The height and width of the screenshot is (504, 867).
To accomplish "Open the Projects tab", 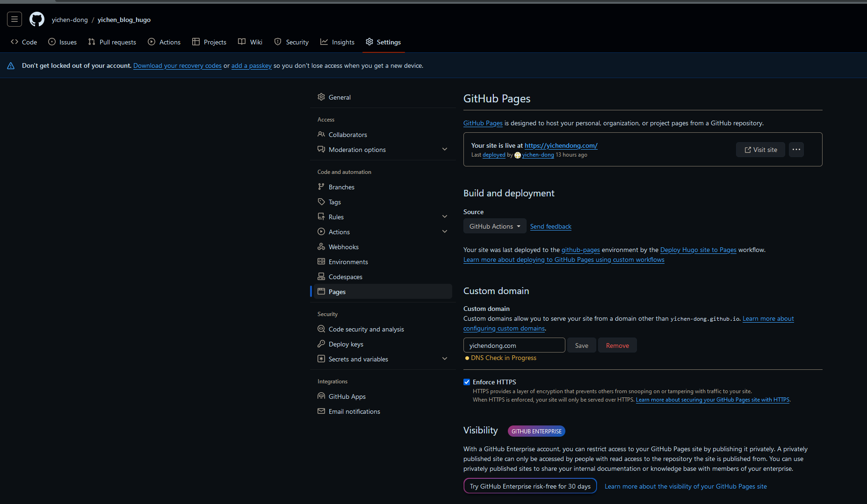I will (x=210, y=42).
